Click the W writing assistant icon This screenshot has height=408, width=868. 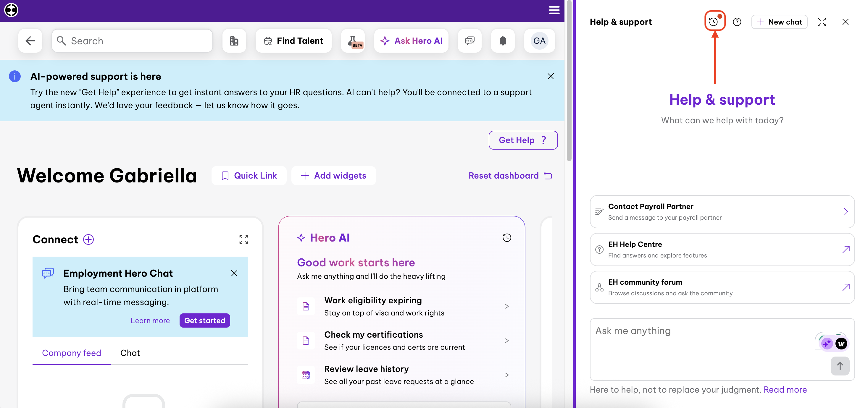841,343
